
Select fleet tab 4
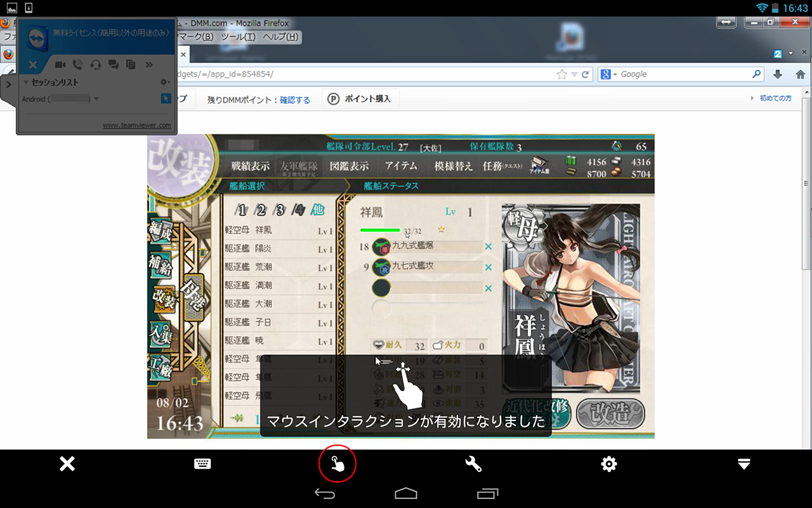pyautogui.click(x=299, y=211)
